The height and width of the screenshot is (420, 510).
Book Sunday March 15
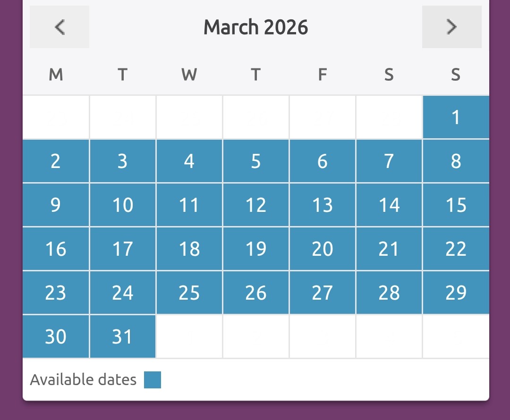tap(456, 205)
